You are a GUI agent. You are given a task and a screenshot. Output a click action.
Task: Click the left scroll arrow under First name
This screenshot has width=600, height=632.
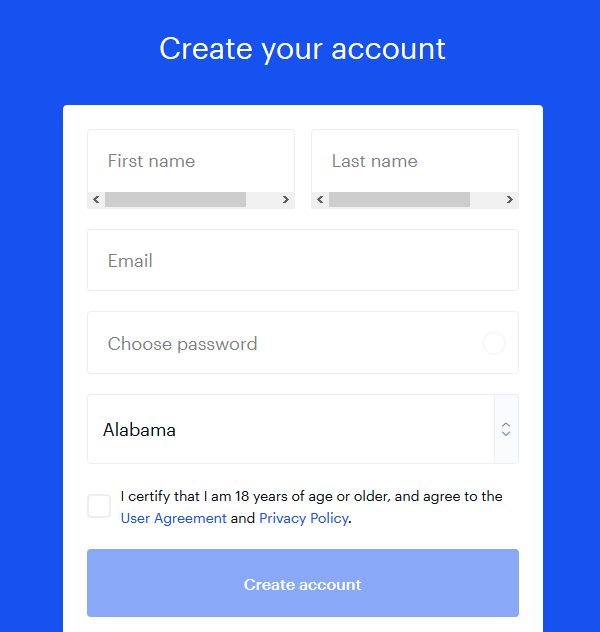(x=96, y=200)
